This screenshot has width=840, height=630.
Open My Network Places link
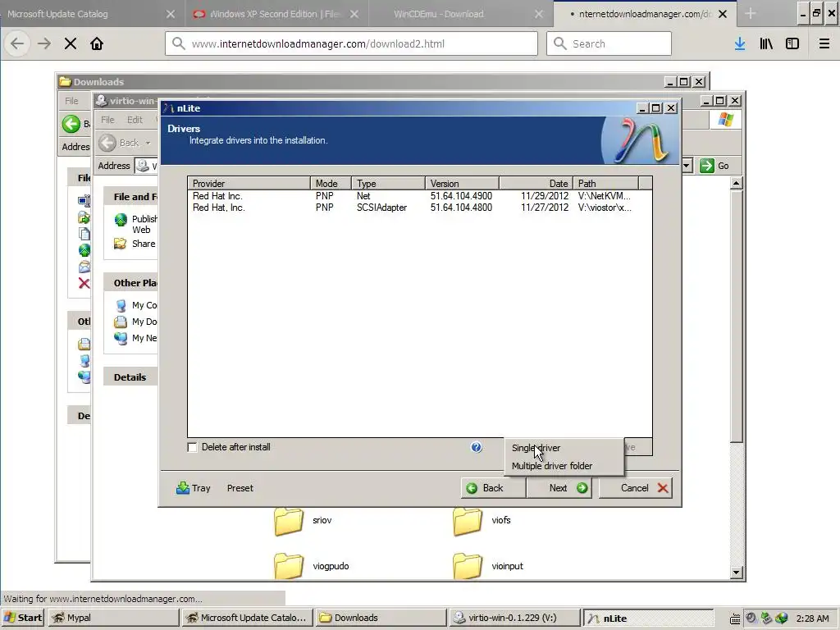tap(136, 338)
